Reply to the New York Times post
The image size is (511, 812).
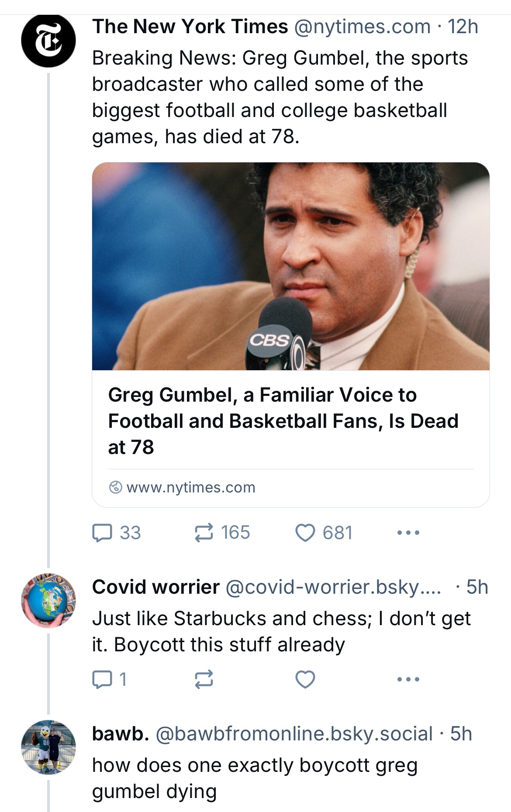(103, 533)
